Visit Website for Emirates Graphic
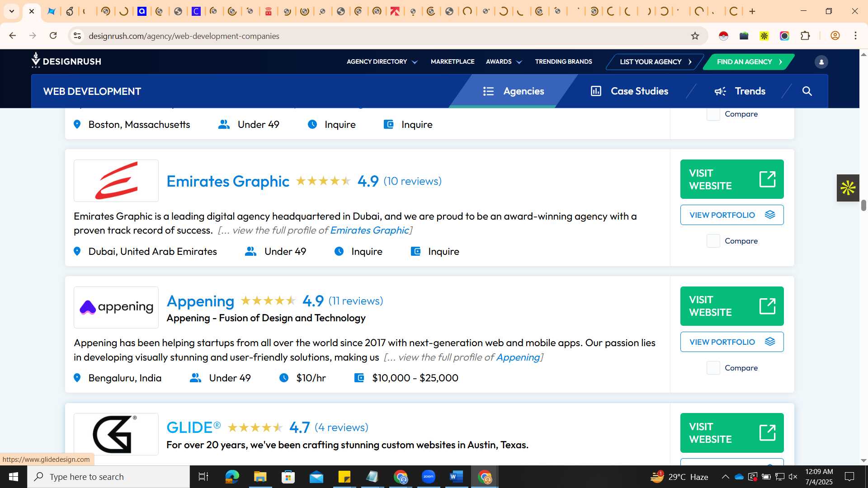This screenshot has height=488, width=868. pyautogui.click(x=732, y=179)
